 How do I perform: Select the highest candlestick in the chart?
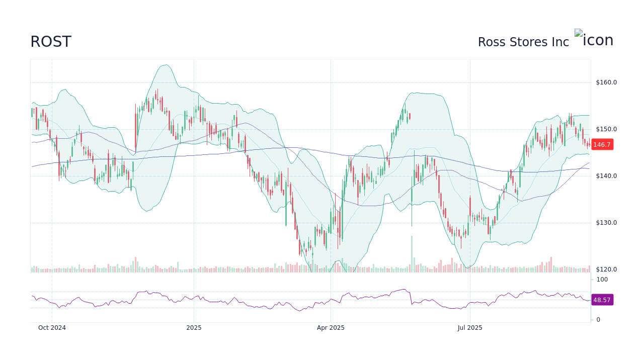tap(158, 96)
